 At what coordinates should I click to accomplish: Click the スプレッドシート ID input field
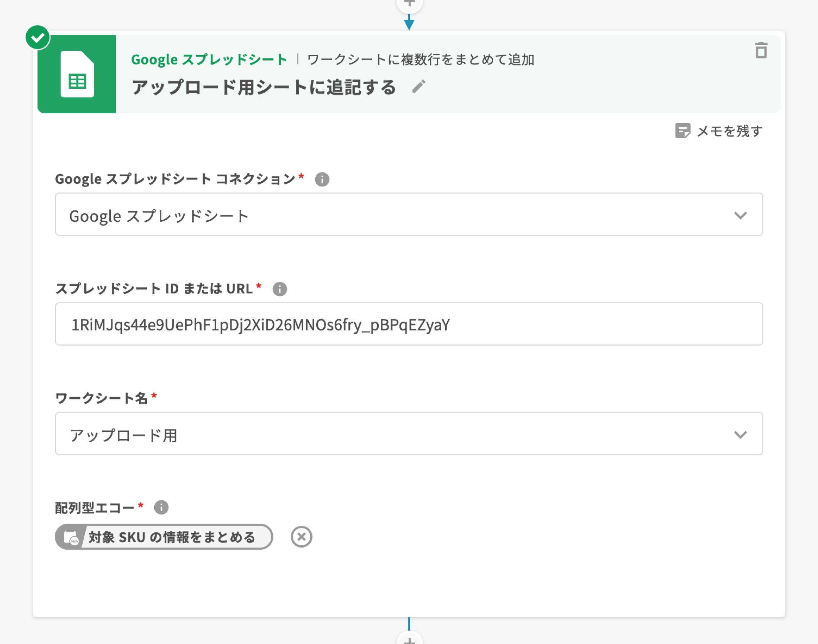point(409,324)
